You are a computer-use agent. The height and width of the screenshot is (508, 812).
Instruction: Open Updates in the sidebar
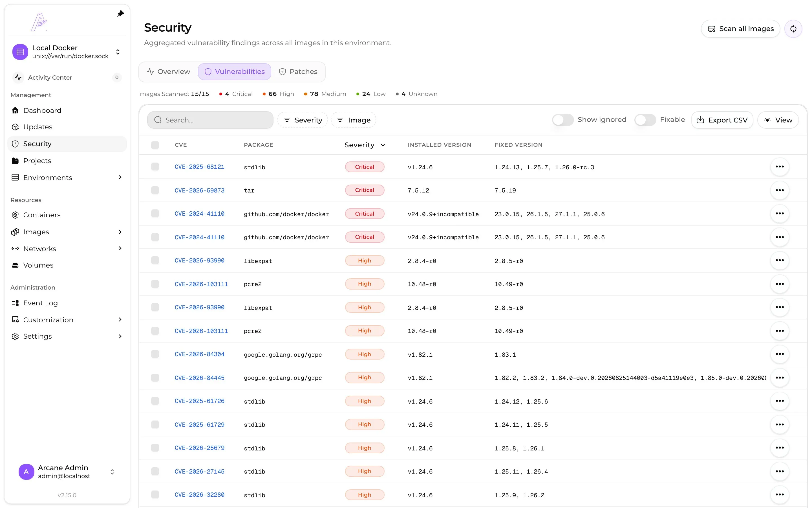pos(67,127)
